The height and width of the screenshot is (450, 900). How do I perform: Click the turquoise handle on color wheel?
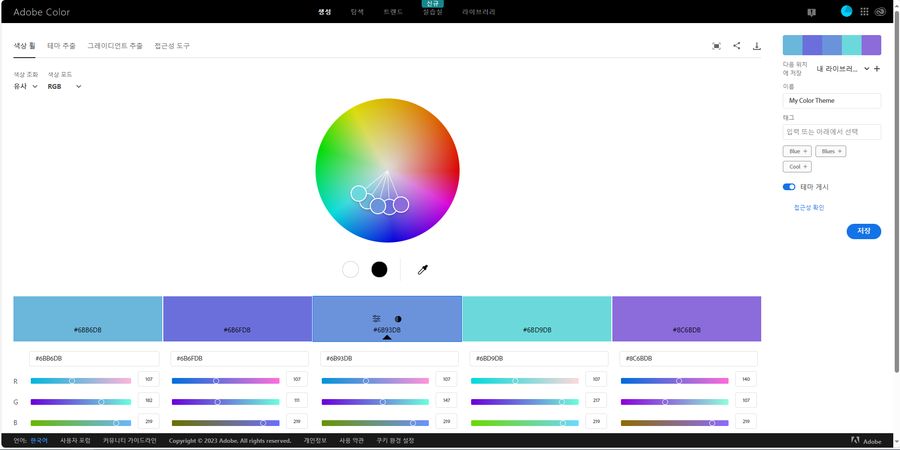pos(358,193)
